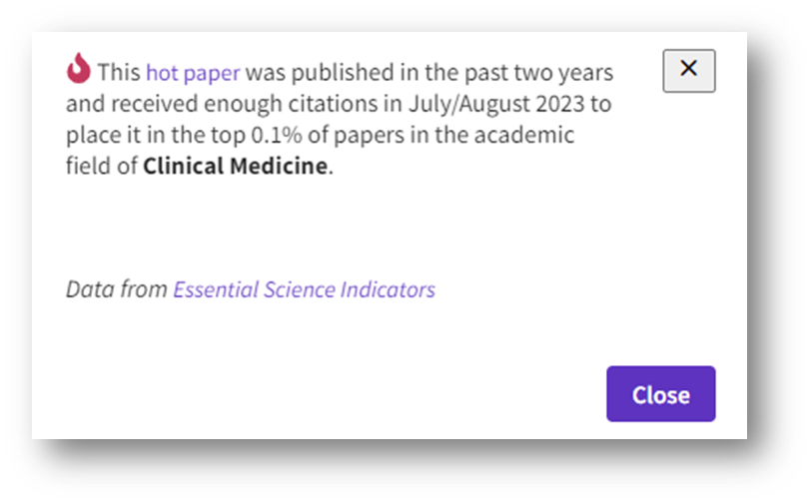The image size is (812, 504).
Task: Open the Essential Science Indicators link
Action: [x=305, y=289]
